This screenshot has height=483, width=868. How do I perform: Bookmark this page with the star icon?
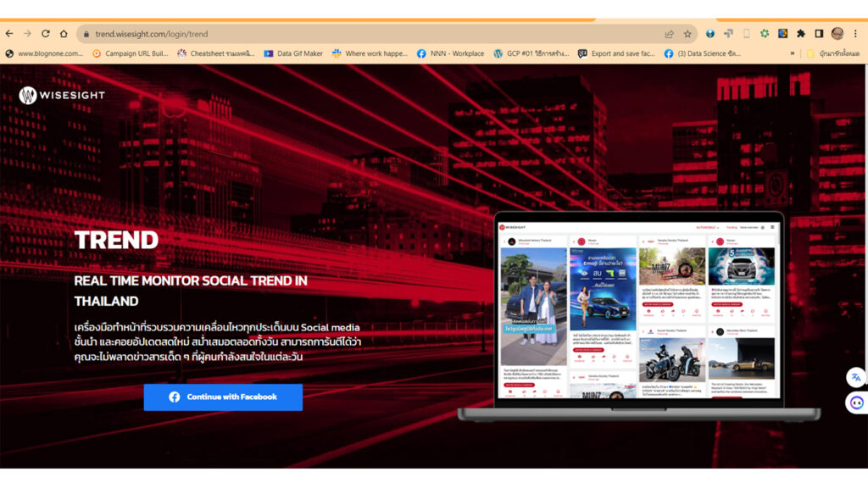tap(687, 34)
